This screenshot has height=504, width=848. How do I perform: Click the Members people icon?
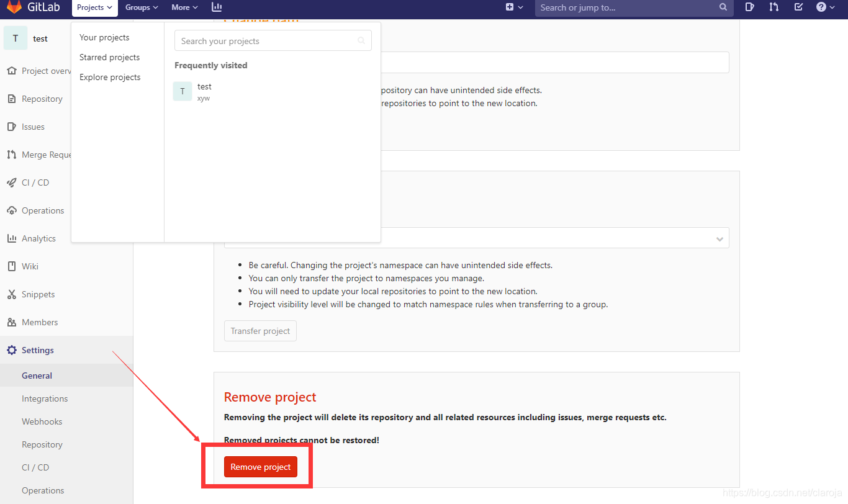pyautogui.click(x=12, y=322)
